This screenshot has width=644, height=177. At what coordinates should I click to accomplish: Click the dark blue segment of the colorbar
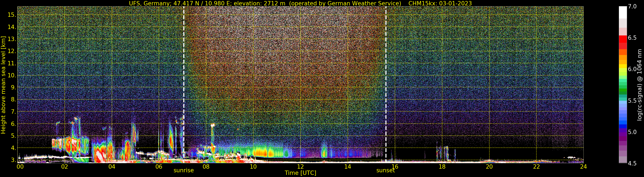point(623,127)
